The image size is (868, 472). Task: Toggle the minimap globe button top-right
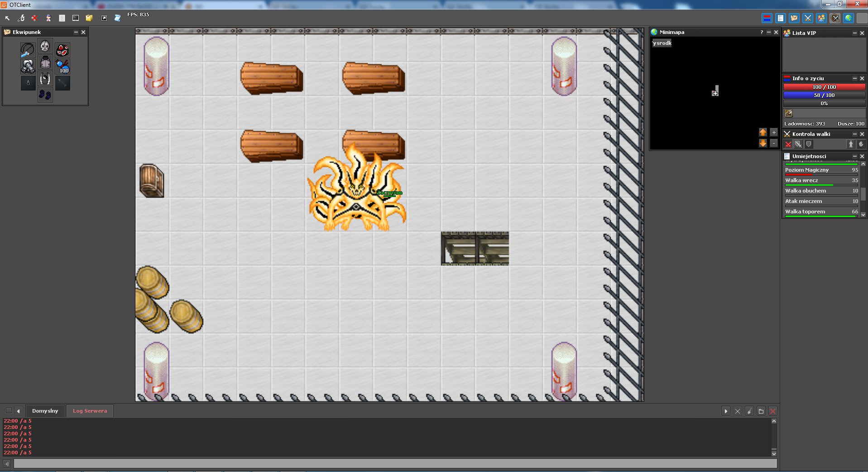848,18
